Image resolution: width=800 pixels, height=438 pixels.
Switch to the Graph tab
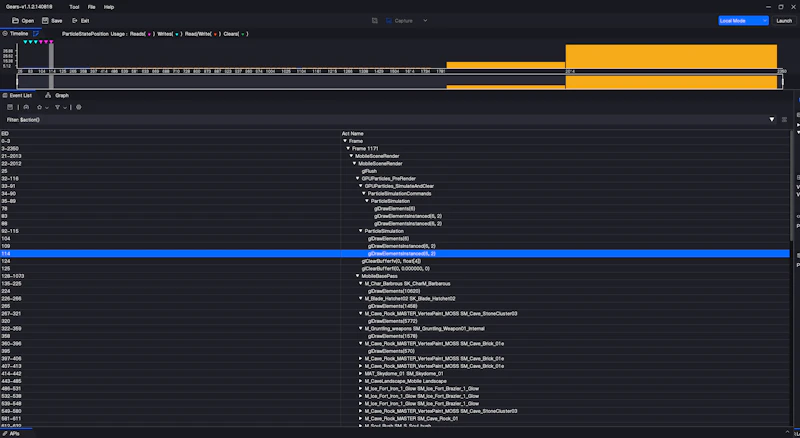coord(57,95)
